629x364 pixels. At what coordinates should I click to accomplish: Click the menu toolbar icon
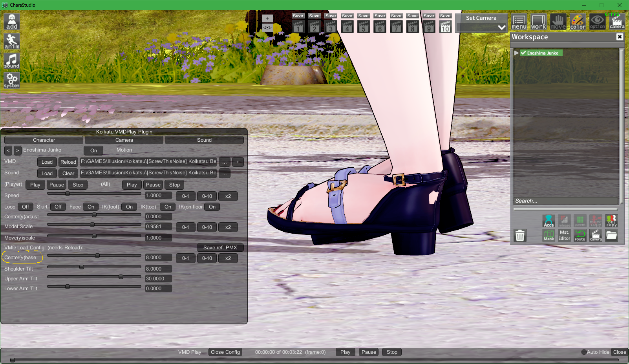tap(519, 22)
